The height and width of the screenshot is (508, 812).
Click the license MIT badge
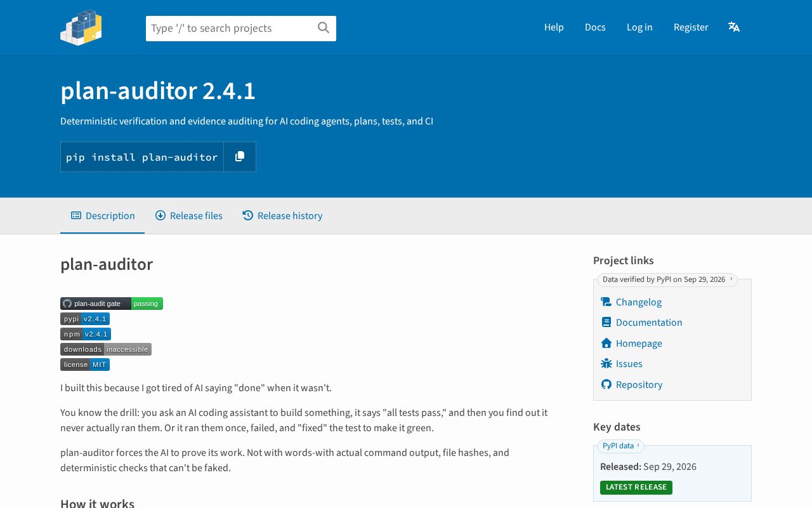click(85, 364)
